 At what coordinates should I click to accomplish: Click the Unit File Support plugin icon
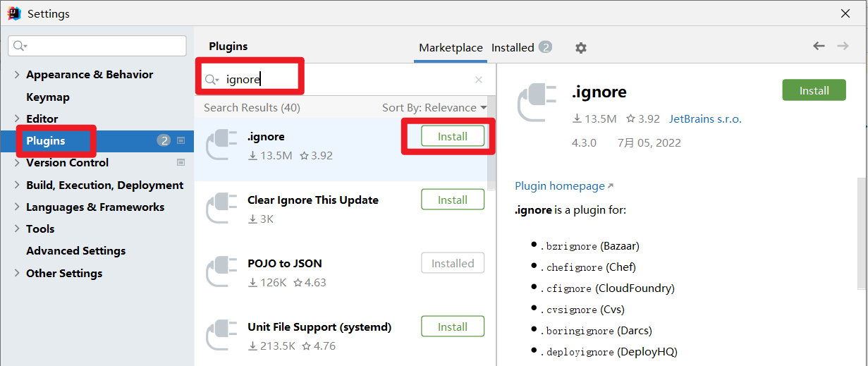pos(221,336)
